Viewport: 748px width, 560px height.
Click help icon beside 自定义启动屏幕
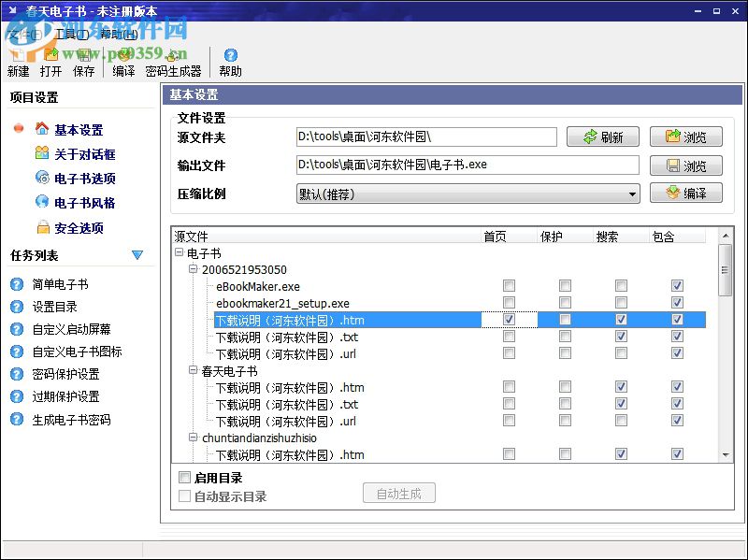click(x=17, y=329)
